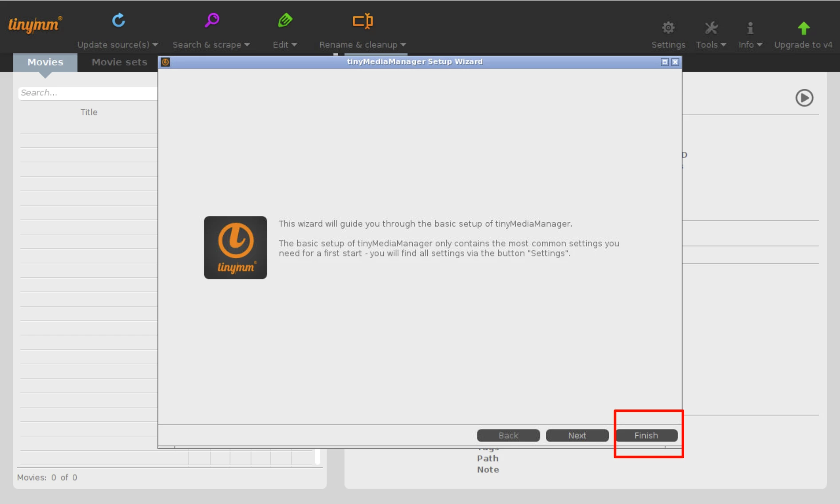The image size is (840, 504).
Task: Click Finish to end the wizard
Action: (x=646, y=435)
